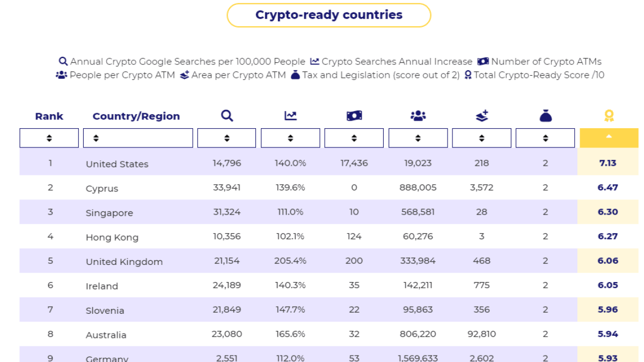Open the sort box under the Rank column
This screenshot has height=362, width=644.
49,138
